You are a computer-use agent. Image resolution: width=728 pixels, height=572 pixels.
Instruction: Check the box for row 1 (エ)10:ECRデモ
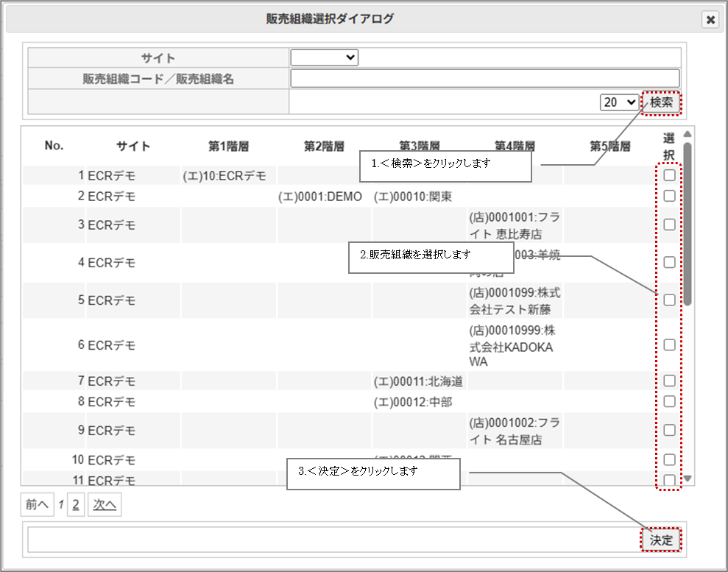[669, 175]
